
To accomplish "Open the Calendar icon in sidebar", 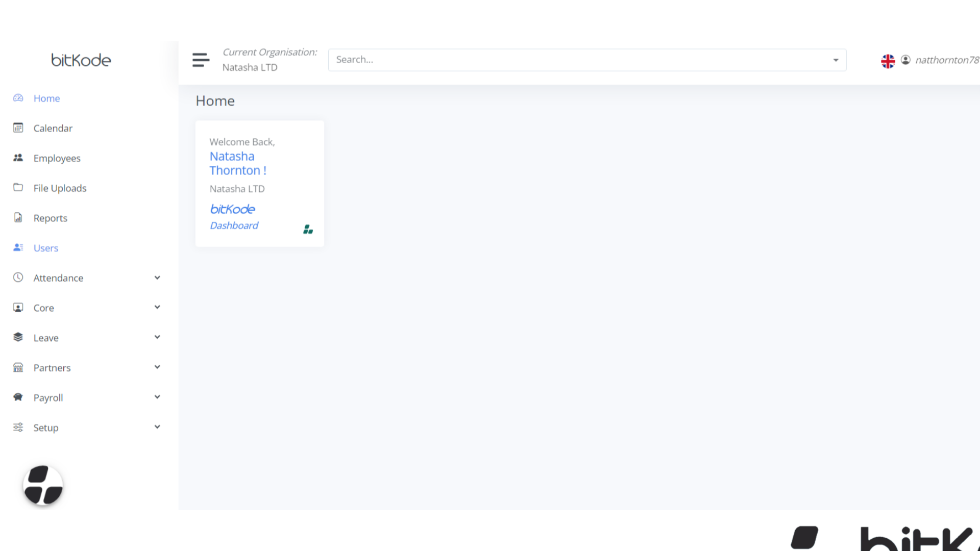I will [x=18, y=128].
